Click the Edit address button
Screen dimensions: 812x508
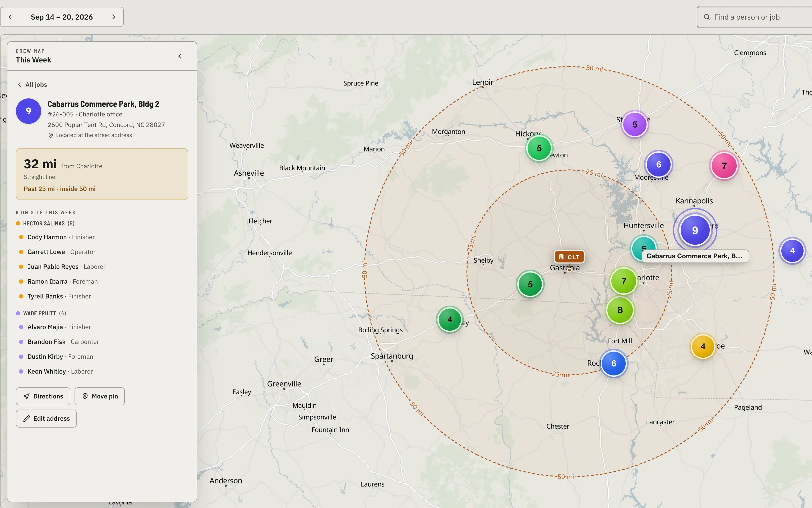(46, 418)
